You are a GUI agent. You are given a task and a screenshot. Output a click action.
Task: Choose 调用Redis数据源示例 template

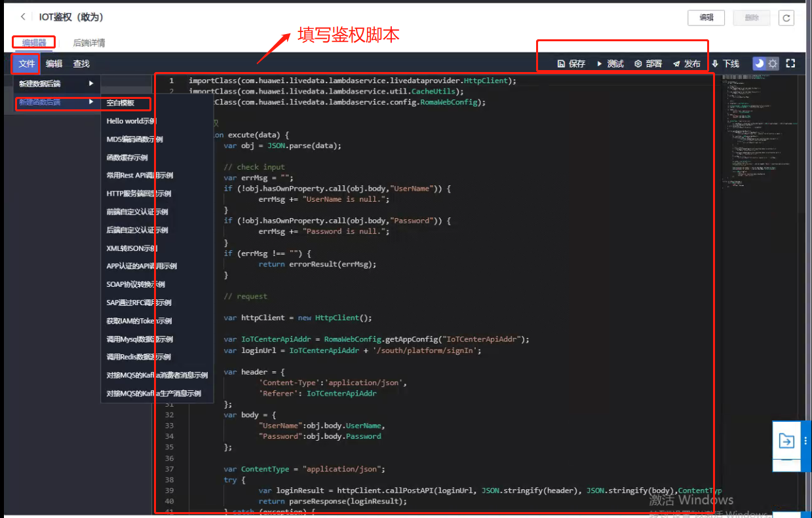[138, 357]
